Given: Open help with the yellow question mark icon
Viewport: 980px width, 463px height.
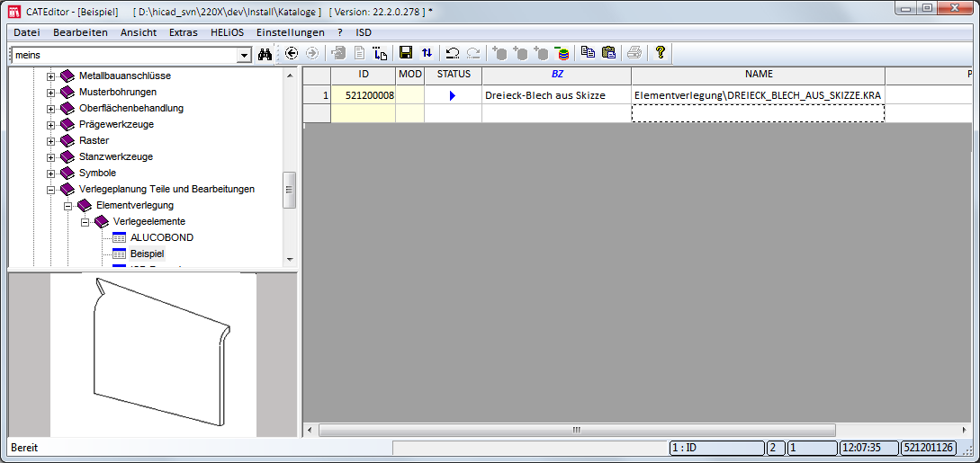Looking at the screenshot, I should pos(660,53).
